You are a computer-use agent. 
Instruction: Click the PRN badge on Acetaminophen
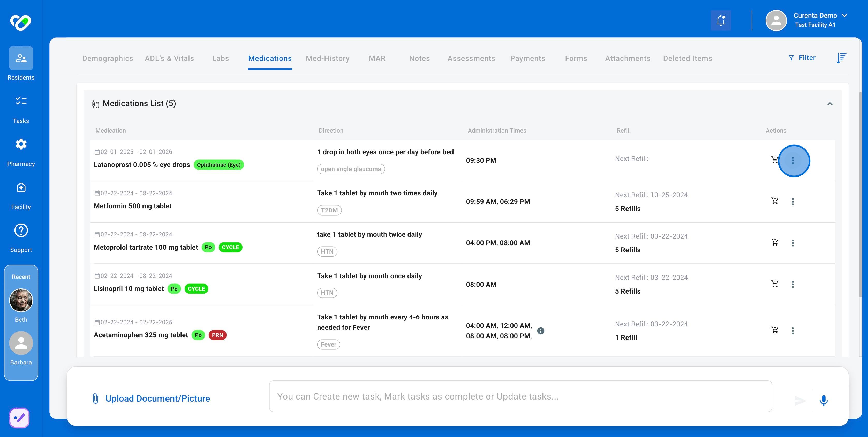pyautogui.click(x=217, y=335)
